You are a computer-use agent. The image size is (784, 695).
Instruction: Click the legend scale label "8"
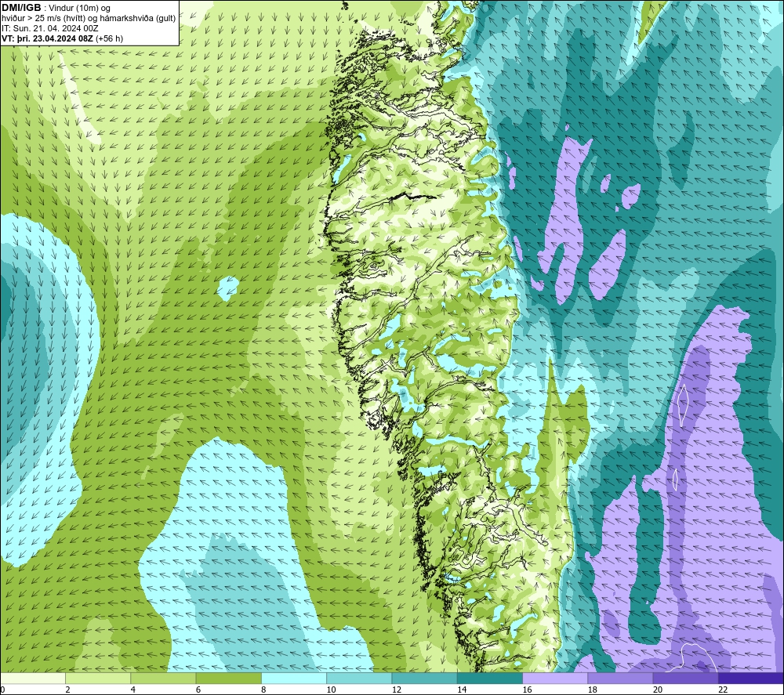point(263,690)
